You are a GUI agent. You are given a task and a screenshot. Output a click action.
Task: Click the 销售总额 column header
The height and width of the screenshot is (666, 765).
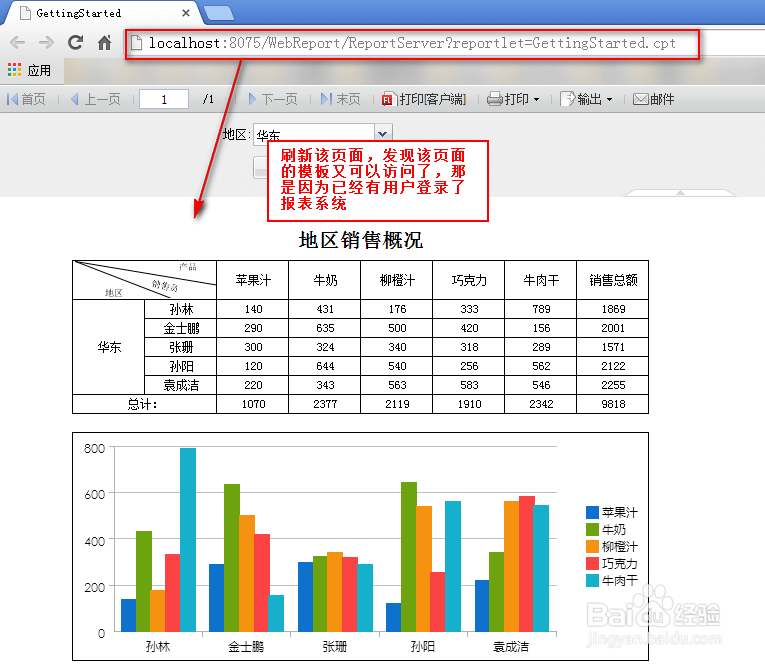tap(613, 280)
